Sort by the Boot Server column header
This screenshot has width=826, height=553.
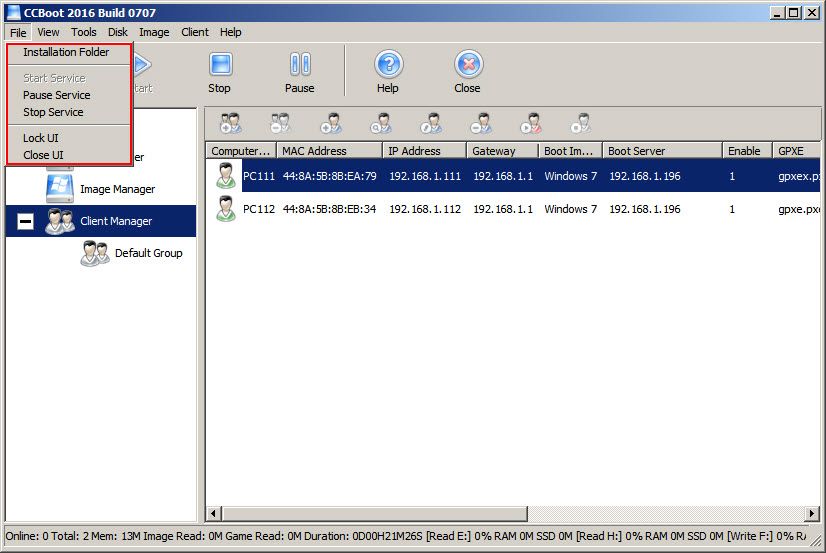662,151
